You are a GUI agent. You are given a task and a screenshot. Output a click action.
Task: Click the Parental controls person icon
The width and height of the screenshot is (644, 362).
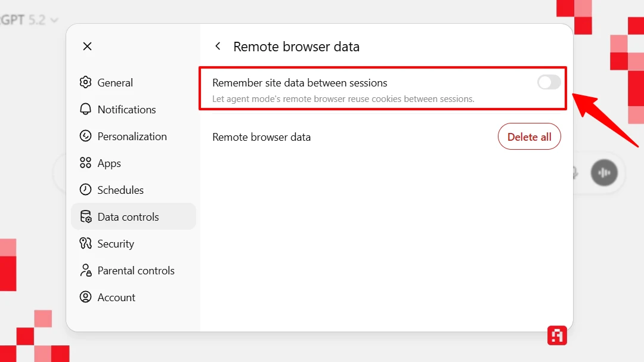pyautogui.click(x=86, y=271)
